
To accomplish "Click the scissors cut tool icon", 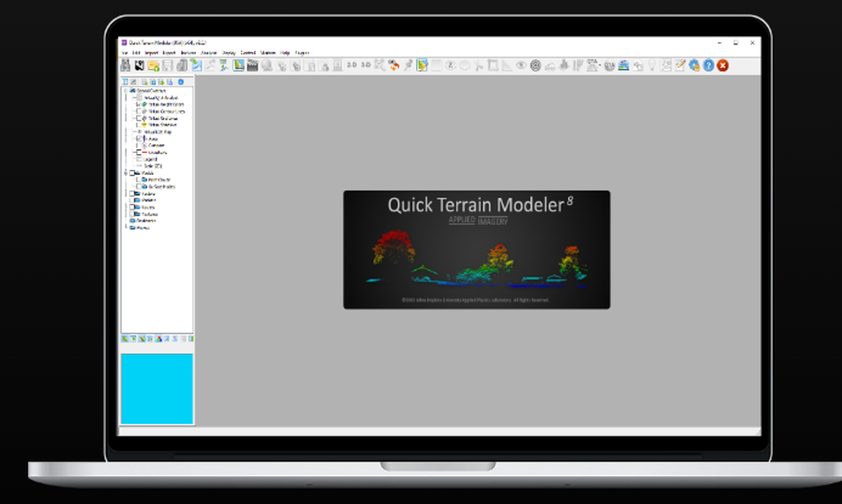I will (478, 66).
